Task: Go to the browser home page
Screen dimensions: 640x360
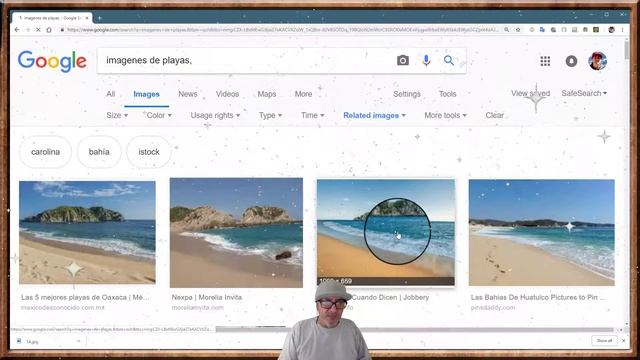Action: click(49, 30)
